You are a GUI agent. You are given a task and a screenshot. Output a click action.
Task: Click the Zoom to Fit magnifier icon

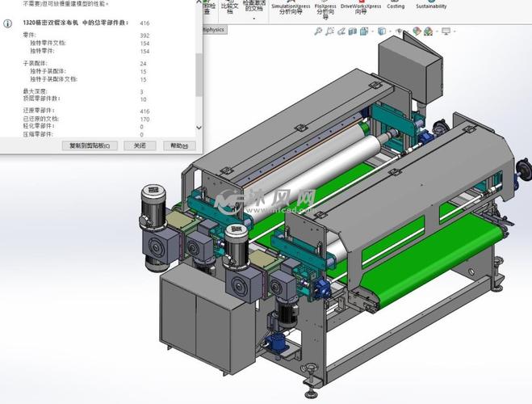pyautogui.click(x=319, y=32)
